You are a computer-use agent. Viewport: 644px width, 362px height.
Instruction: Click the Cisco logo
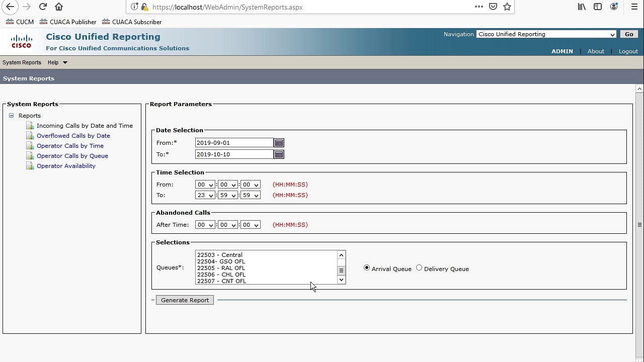(22, 41)
